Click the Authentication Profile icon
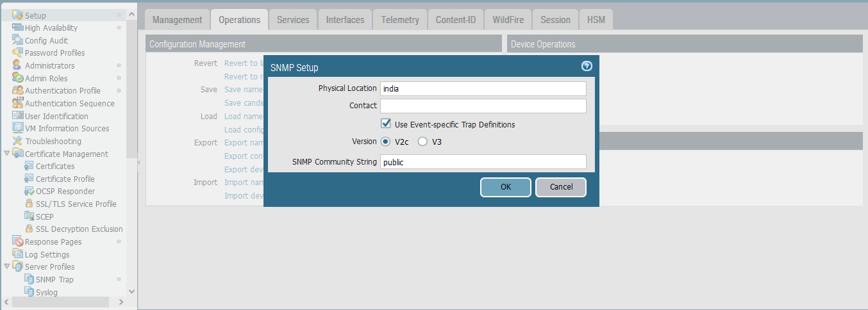Screen dimensions: 868x310 pyautogui.click(x=18, y=90)
